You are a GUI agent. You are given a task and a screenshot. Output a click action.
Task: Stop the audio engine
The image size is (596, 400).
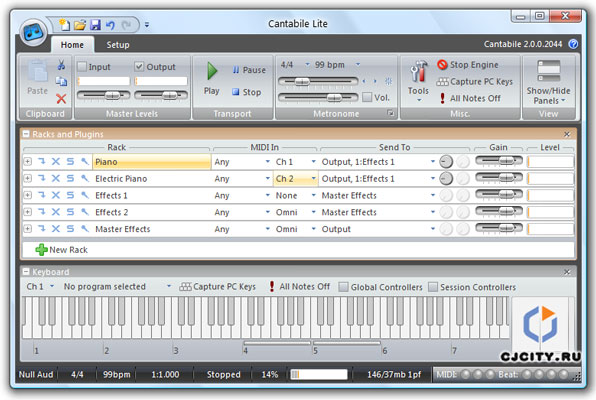click(x=468, y=65)
